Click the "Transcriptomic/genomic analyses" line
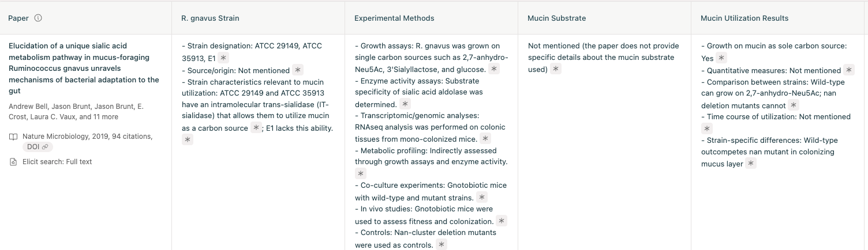 click(x=417, y=116)
